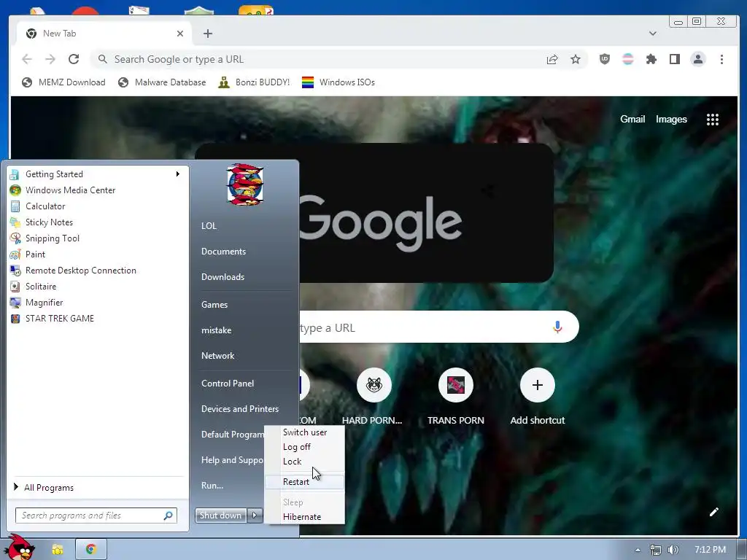
Task: Switch to the New Tab tab
Action: (104, 34)
